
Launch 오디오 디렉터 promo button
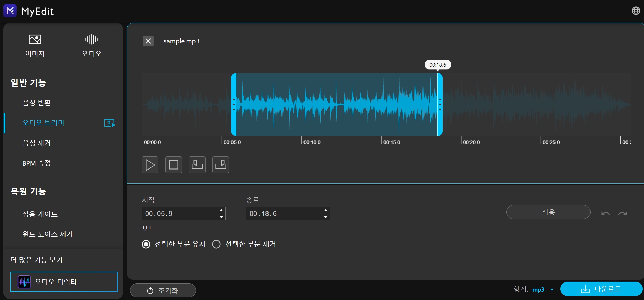(x=64, y=282)
